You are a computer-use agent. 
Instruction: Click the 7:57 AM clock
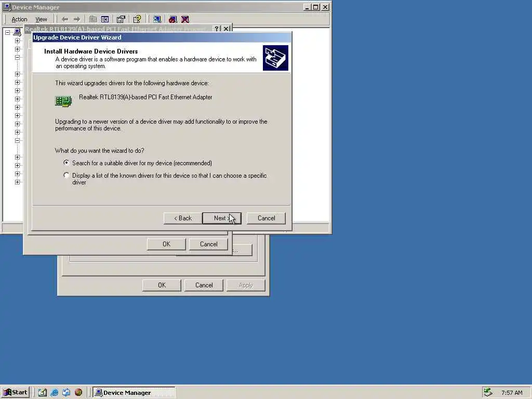coord(512,393)
